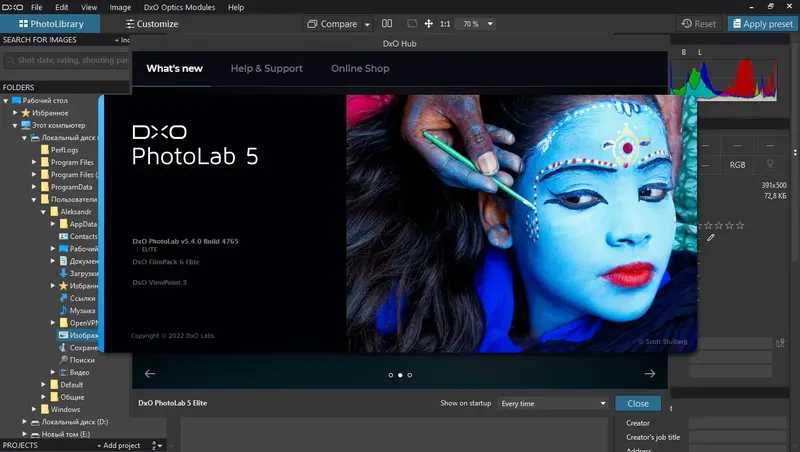Select the move/pan tool icon
Viewport: 800px width, 452px height.
pyautogui.click(x=429, y=23)
